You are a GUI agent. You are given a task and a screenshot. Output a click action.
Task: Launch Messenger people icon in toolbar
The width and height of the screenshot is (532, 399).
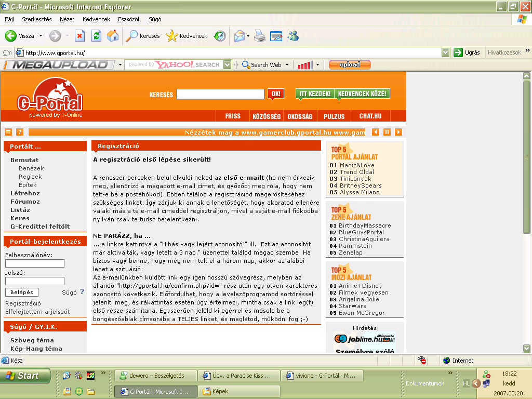tap(293, 36)
